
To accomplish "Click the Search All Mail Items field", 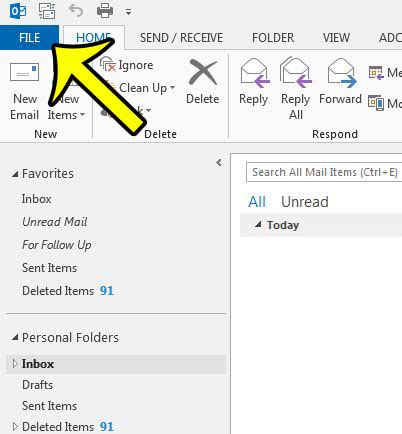I will pyautogui.click(x=324, y=172).
